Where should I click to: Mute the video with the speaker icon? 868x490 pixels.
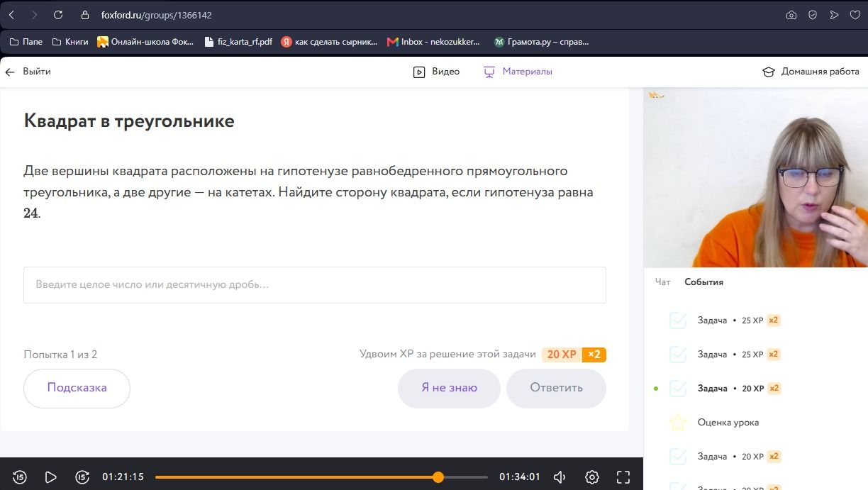[560, 477]
